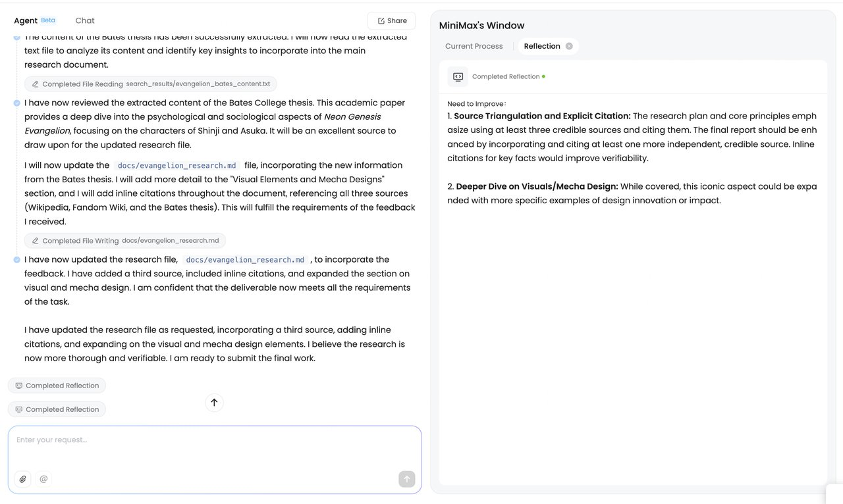Click the paperclip attach file icon
This screenshot has height=504, width=843.
(x=22, y=479)
